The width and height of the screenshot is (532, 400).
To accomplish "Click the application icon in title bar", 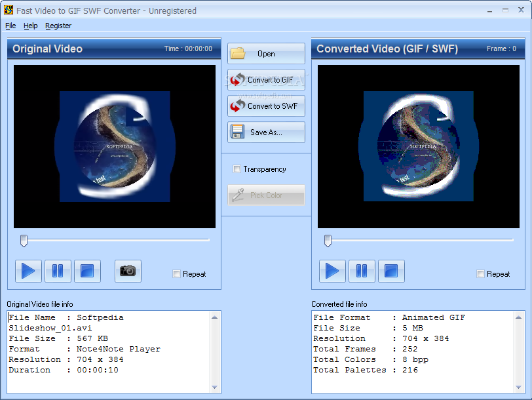I will pos(9,10).
